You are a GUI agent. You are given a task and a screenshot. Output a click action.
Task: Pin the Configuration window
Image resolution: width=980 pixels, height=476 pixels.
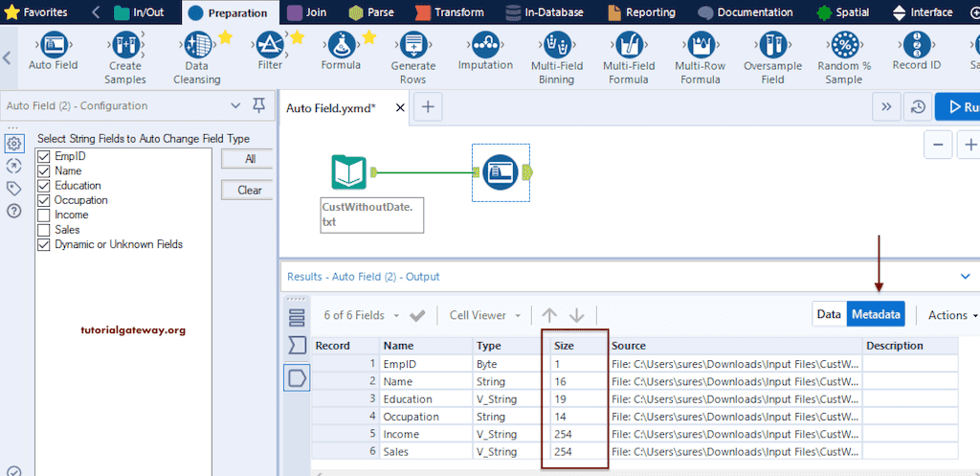[258, 105]
